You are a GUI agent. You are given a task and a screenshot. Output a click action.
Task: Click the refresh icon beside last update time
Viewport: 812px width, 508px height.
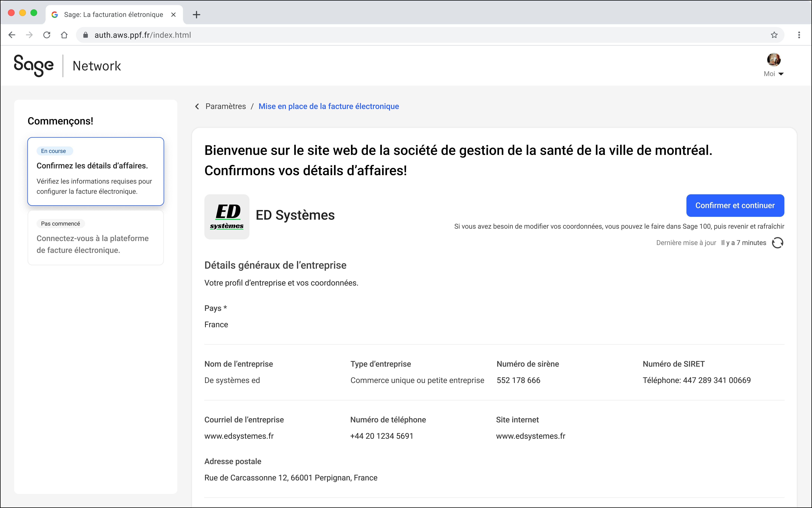click(x=777, y=243)
